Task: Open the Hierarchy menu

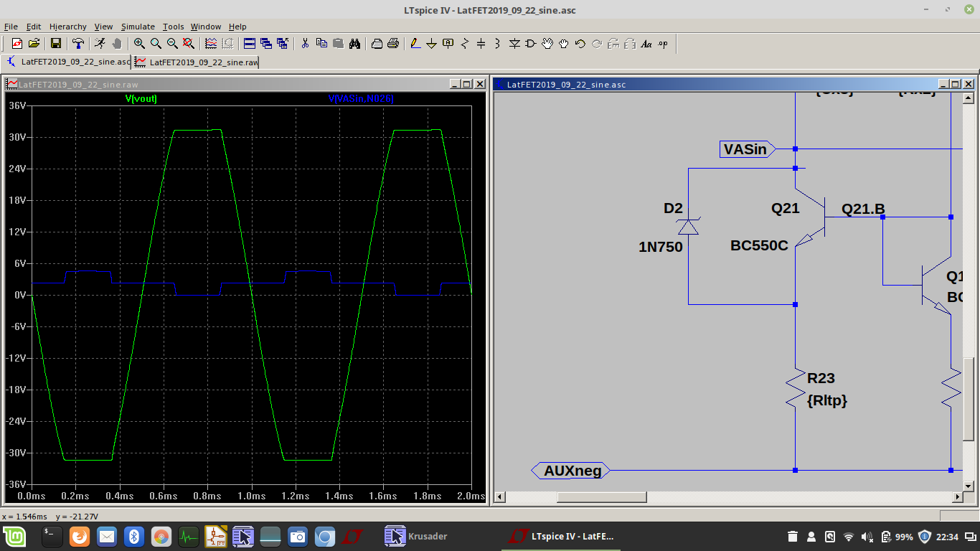Action: (x=68, y=27)
